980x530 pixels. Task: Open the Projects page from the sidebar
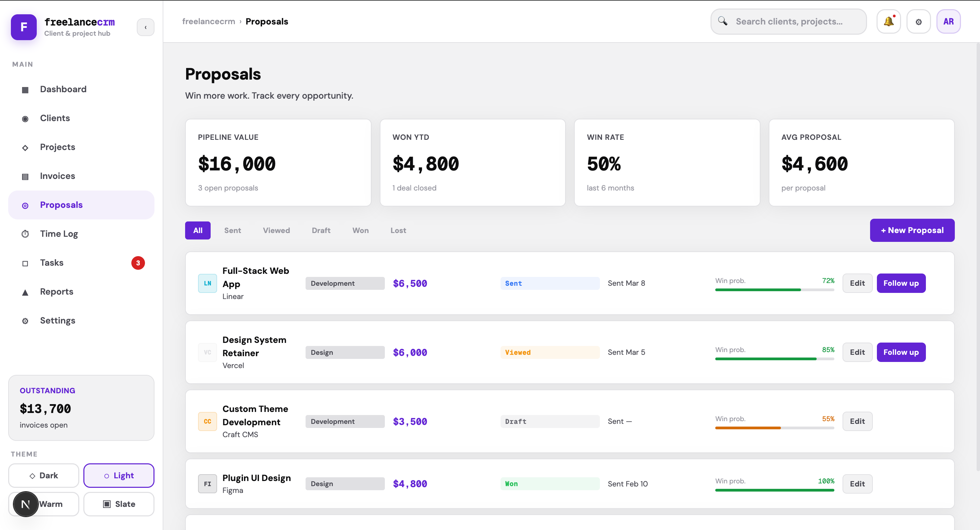57,147
